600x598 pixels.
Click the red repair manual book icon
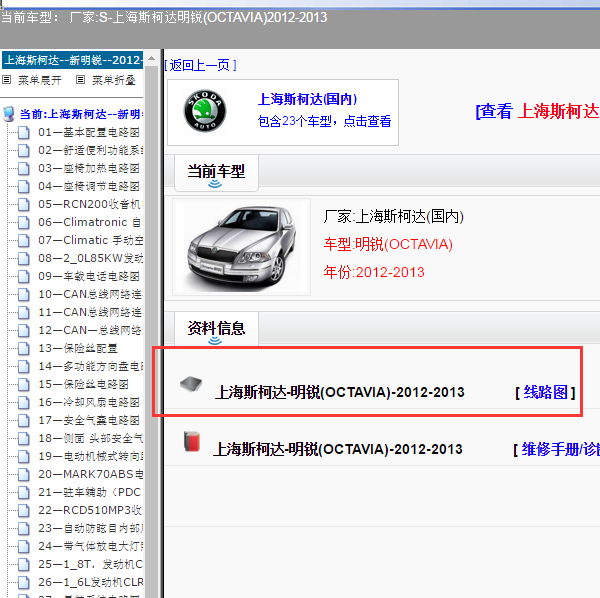pos(192,442)
